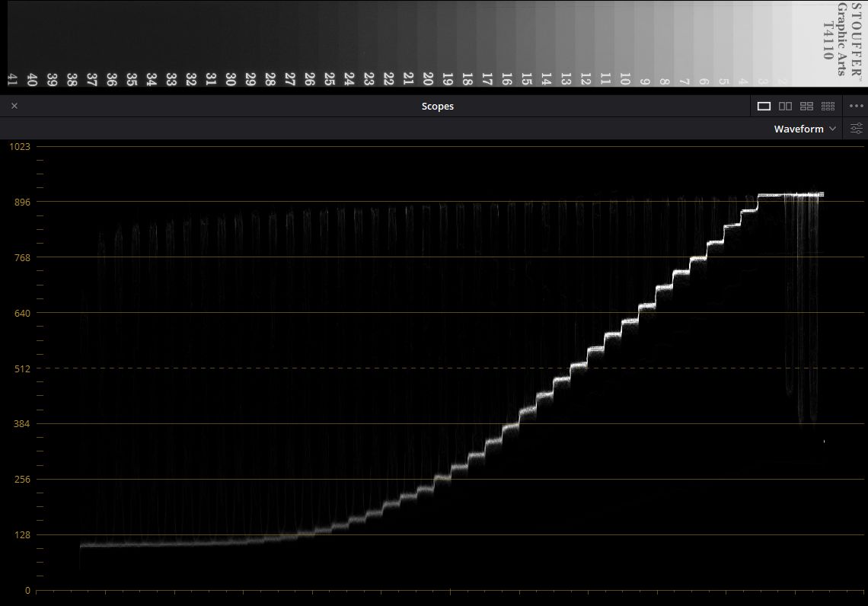Click the 512 midpoint scale label
This screenshot has width=868, height=606.
[22, 368]
